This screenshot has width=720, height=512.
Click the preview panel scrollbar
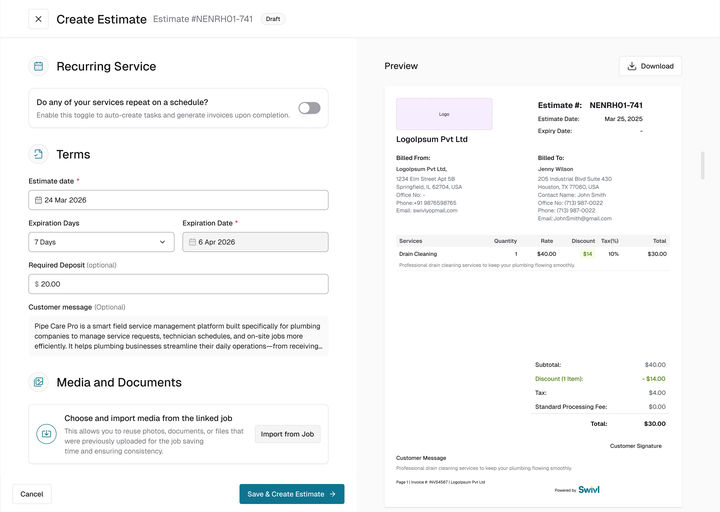pos(703,165)
